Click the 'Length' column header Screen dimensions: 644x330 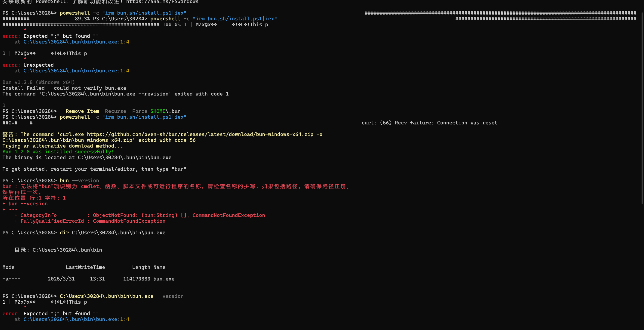pyautogui.click(x=141, y=267)
